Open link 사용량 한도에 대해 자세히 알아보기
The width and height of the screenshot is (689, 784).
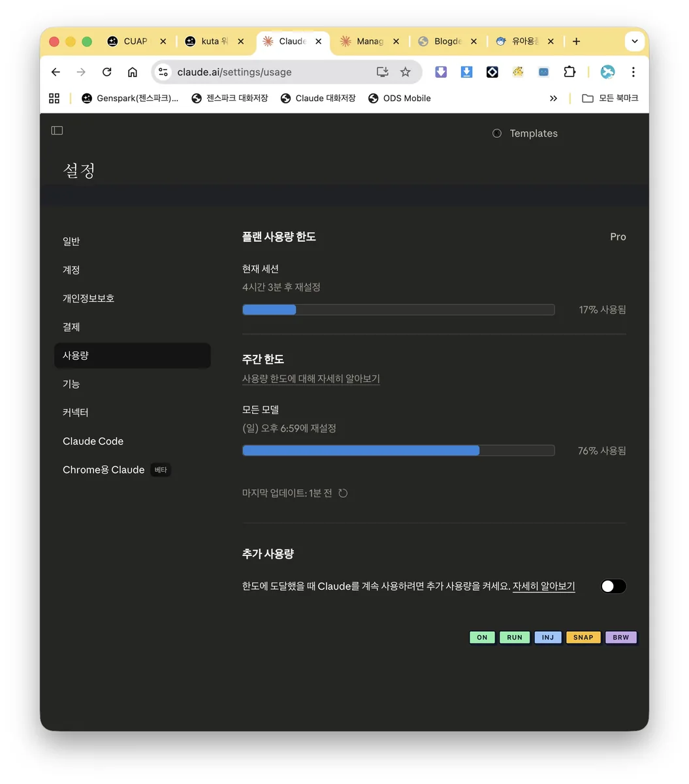pos(311,379)
